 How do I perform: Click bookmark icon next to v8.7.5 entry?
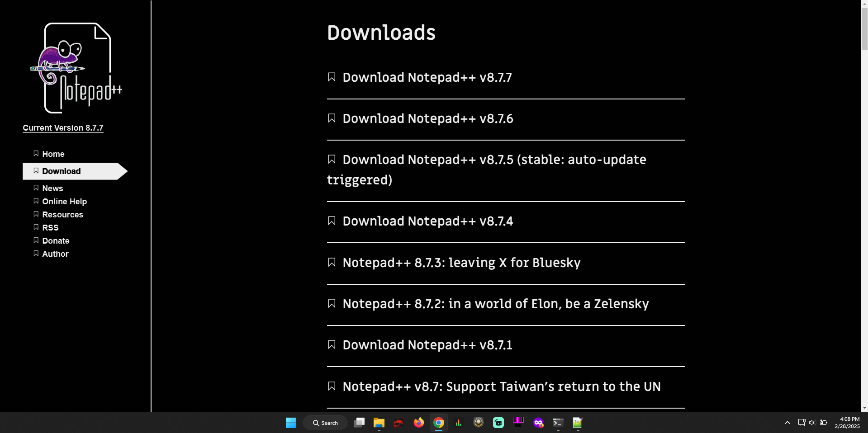(x=332, y=160)
